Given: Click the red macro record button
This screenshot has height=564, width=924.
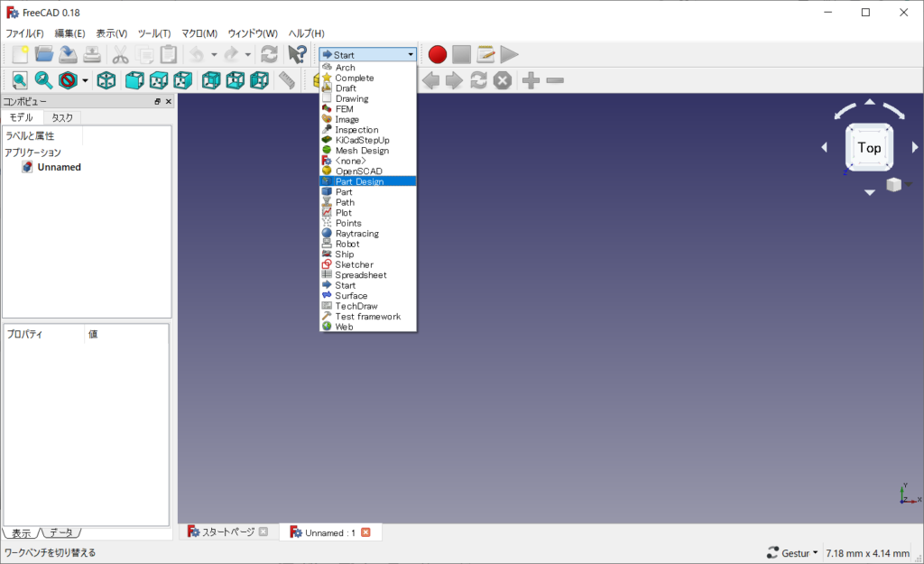Looking at the screenshot, I should pos(438,54).
